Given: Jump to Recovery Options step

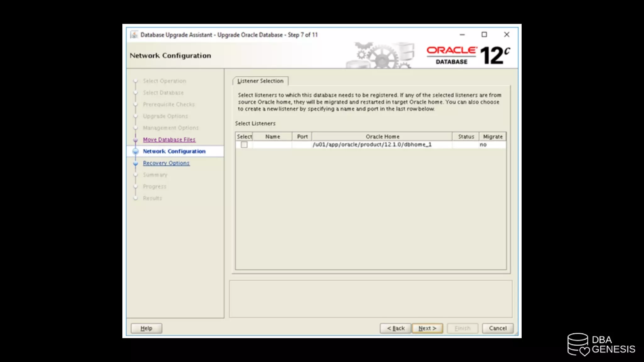Looking at the screenshot, I should tap(166, 163).
